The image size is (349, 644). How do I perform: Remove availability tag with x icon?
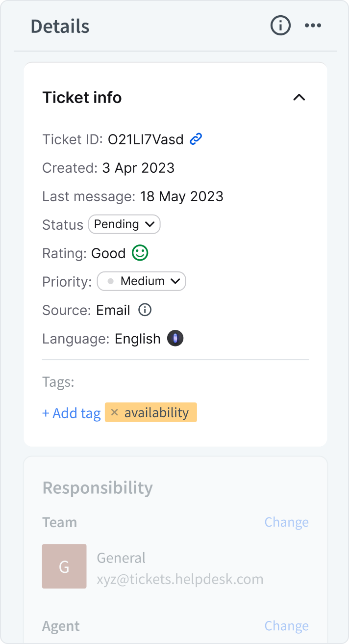pyautogui.click(x=114, y=412)
